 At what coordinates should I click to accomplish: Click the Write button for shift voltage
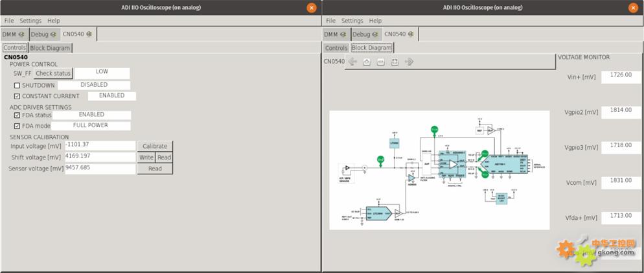[146, 158]
